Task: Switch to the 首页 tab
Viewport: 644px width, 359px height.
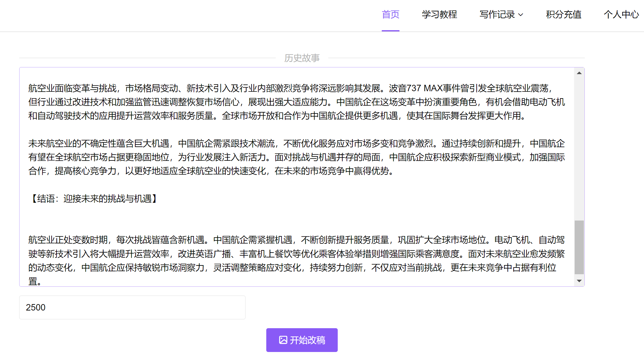Action: point(390,15)
